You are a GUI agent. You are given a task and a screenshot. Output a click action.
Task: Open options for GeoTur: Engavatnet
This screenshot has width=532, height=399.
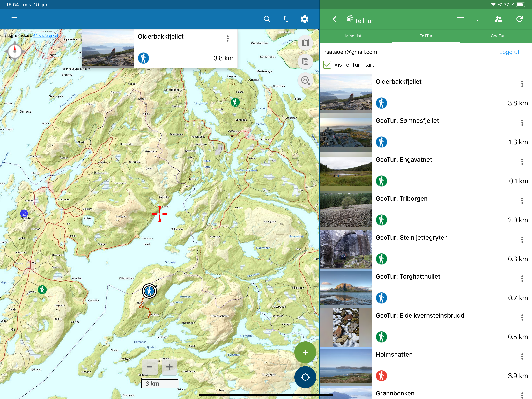click(522, 162)
